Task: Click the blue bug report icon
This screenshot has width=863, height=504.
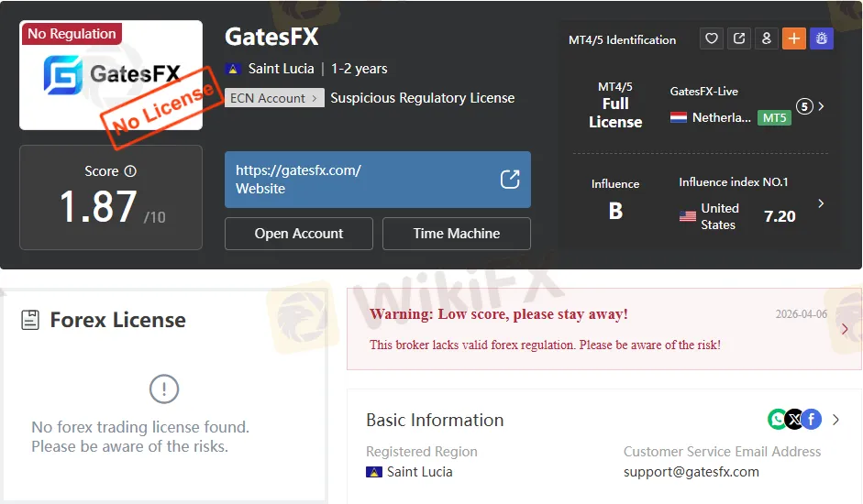Action: tap(822, 38)
